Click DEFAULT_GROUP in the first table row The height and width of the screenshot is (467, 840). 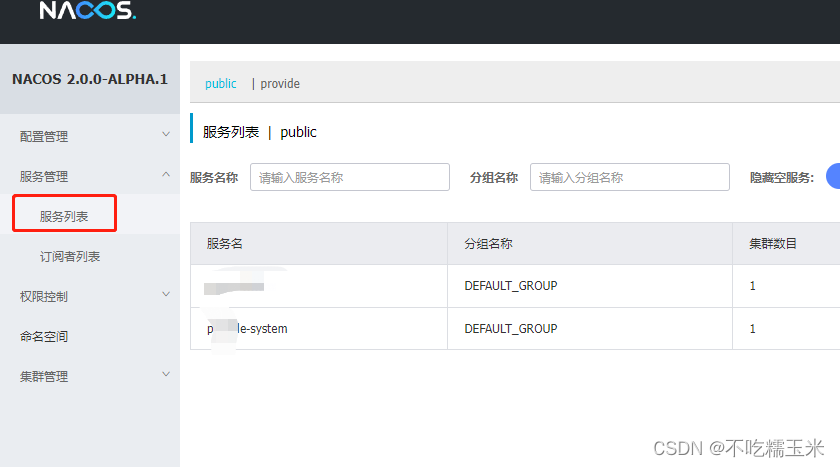511,286
